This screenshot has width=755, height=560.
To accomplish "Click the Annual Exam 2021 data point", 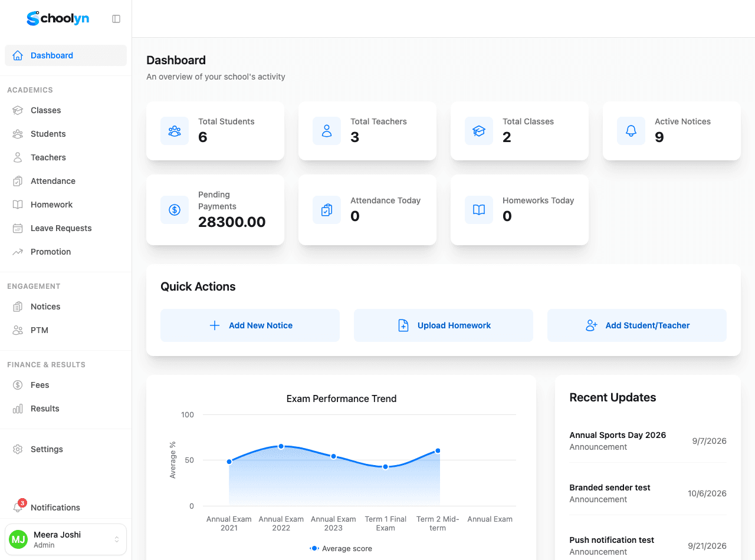I will click(229, 462).
